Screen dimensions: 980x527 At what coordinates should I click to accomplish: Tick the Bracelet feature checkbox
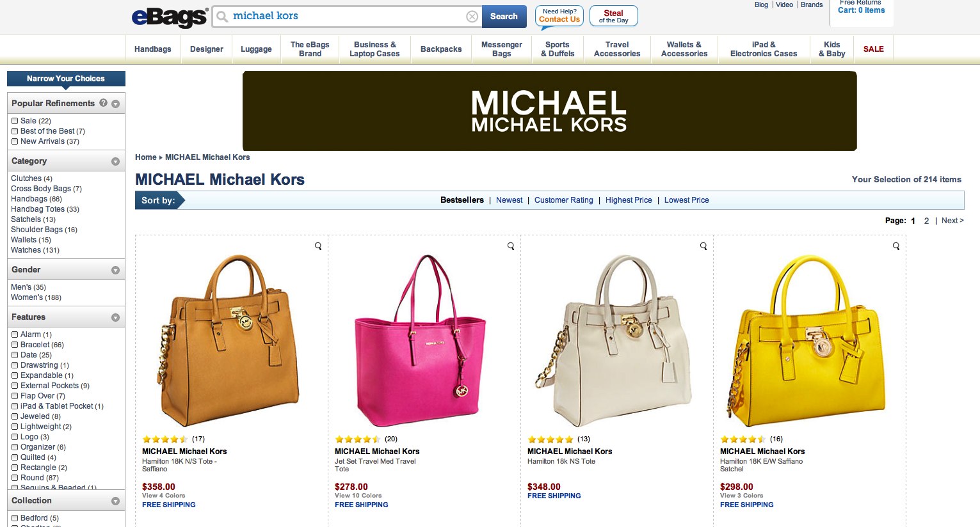click(x=15, y=345)
